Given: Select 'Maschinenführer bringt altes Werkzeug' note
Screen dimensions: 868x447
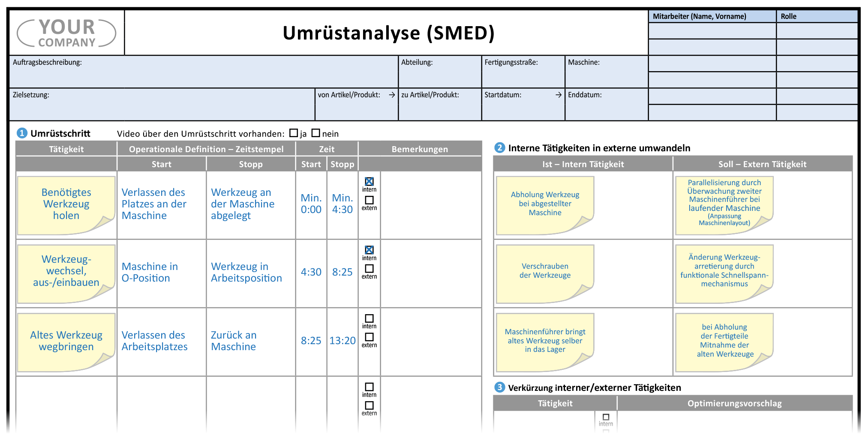Looking at the screenshot, I should (x=545, y=342).
